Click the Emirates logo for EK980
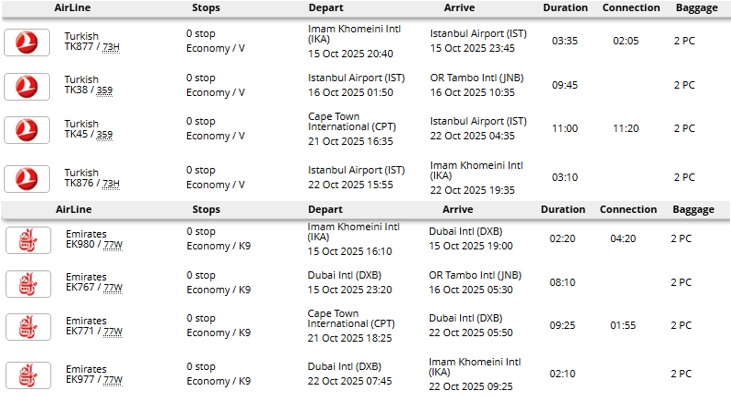The image size is (731, 397). point(28,240)
